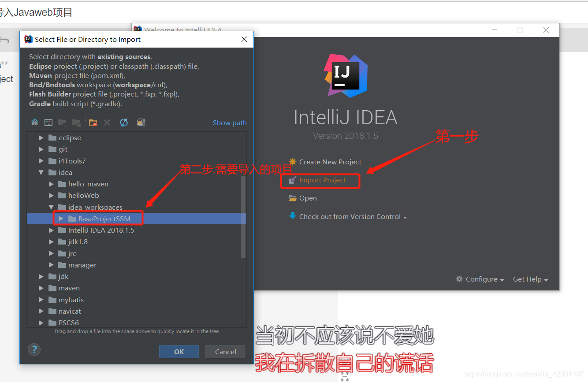Viewport: 588px width, 382px height.
Task: Open the help question mark button
Action: click(34, 350)
